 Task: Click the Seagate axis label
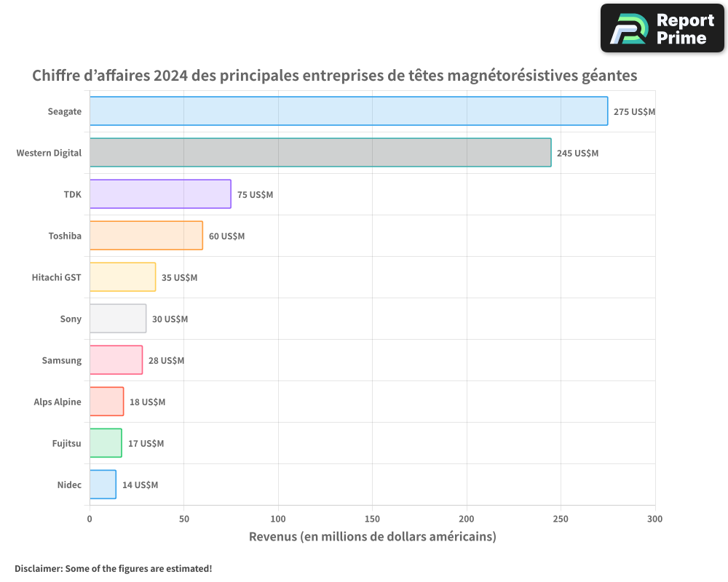point(64,111)
